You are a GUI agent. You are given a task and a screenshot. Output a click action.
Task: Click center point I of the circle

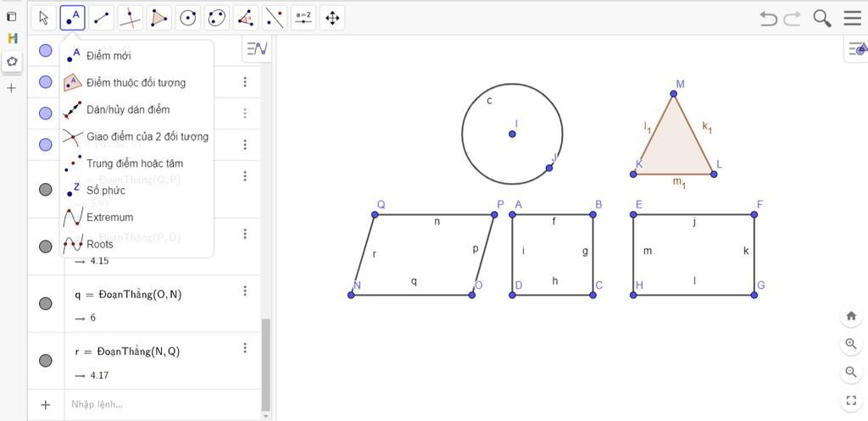click(512, 134)
